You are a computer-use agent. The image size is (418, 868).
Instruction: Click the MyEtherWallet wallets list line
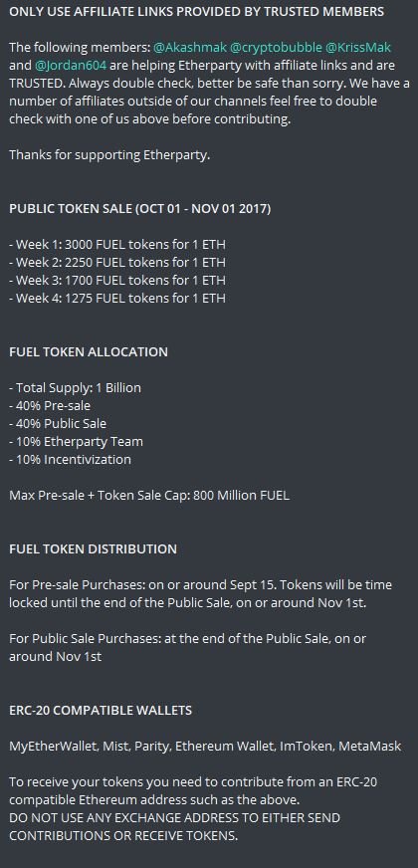point(205,747)
